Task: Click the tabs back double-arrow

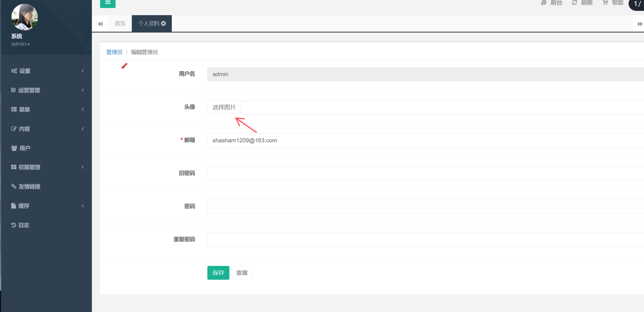Action: (101, 24)
